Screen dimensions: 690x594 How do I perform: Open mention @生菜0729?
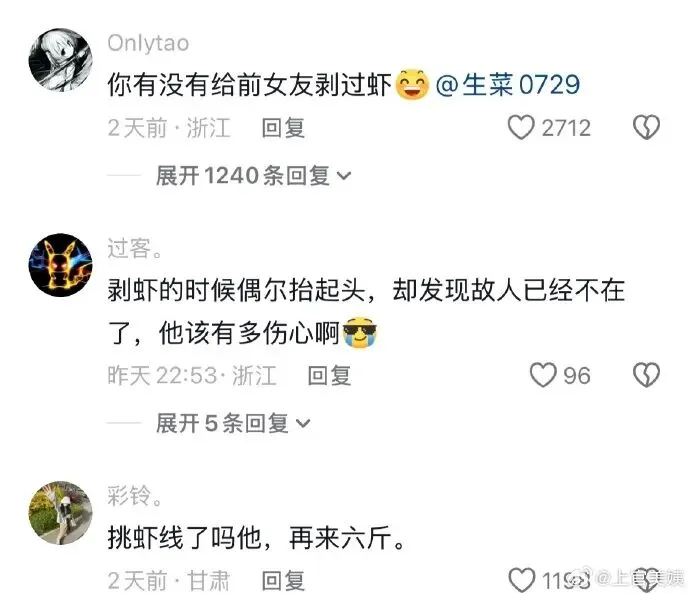pos(508,84)
